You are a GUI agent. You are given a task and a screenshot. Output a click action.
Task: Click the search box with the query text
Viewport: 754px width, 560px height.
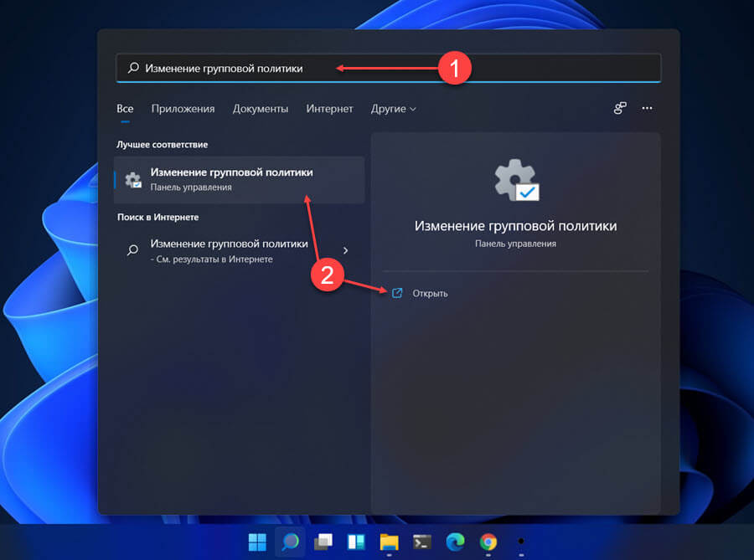[389, 68]
